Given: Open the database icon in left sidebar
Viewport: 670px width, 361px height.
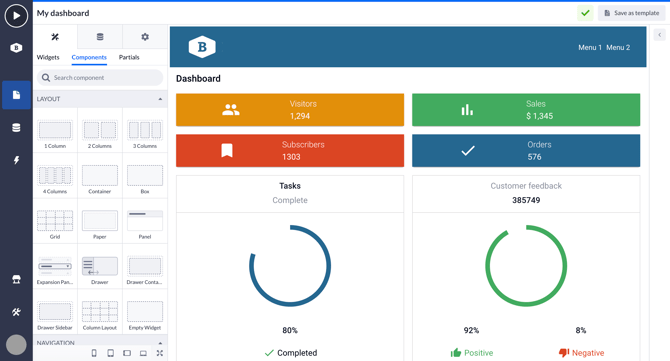Looking at the screenshot, I should (x=16, y=127).
